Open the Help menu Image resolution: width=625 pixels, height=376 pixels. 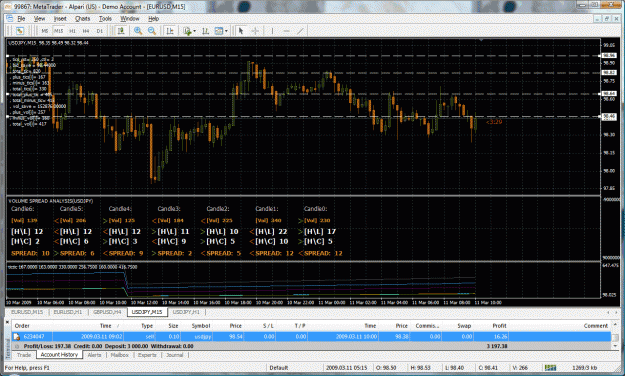click(x=153, y=18)
